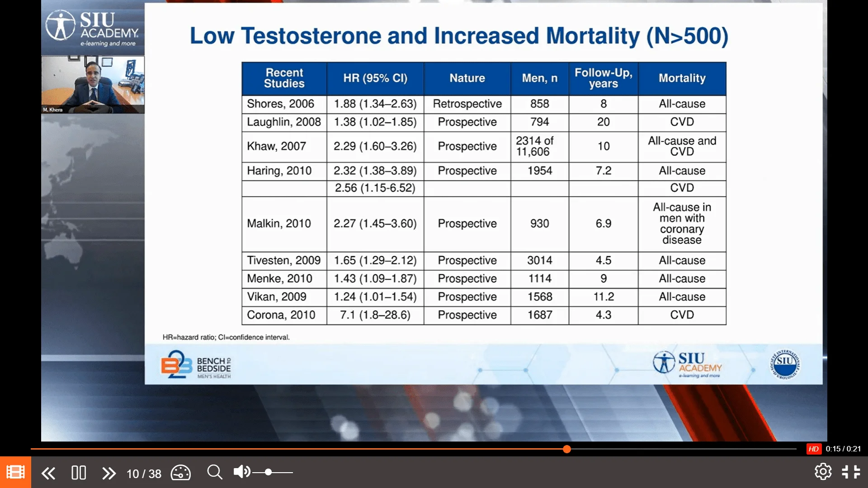Image resolution: width=868 pixels, height=488 pixels.
Task: Click the slide counter 10 / 38
Action: [x=144, y=474]
